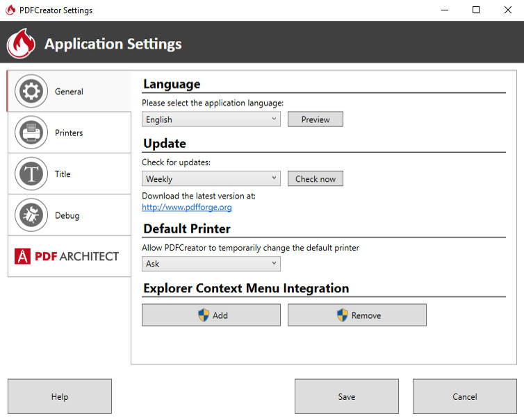Open the pdfforge.org download link

pyautogui.click(x=186, y=207)
